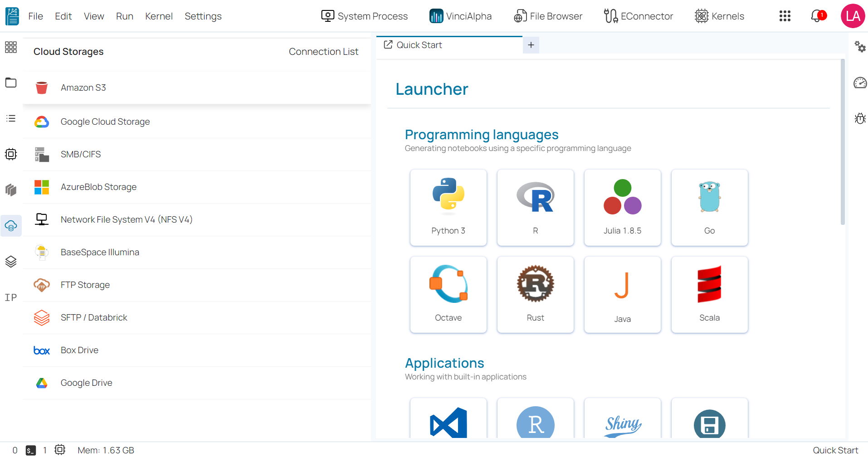Open the Edit menu
This screenshot has width=868, height=457.
63,16
